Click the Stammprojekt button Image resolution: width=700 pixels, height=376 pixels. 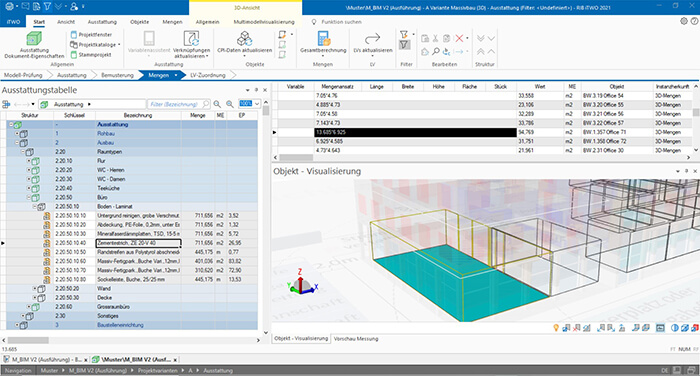pos(91,55)
